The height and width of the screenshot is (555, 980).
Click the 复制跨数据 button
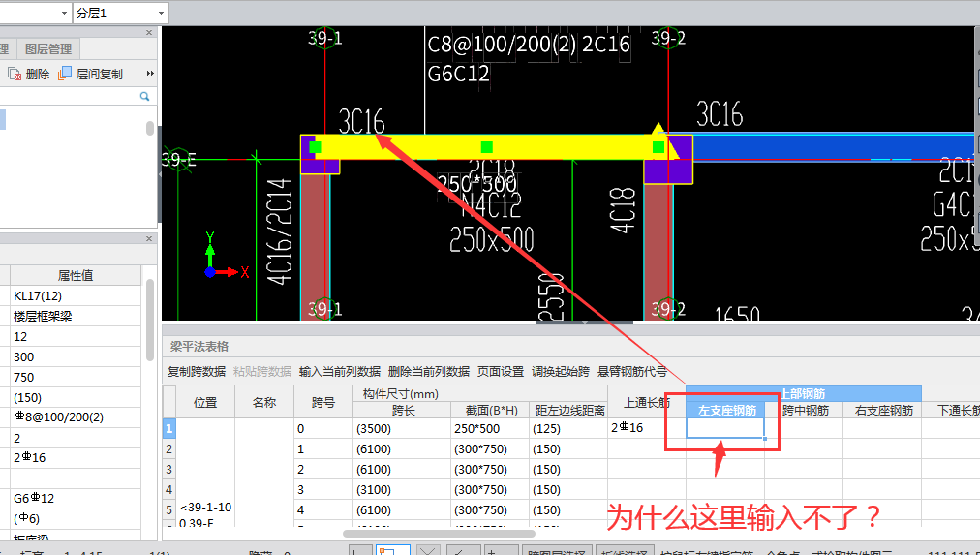click(x=197, y=372)
